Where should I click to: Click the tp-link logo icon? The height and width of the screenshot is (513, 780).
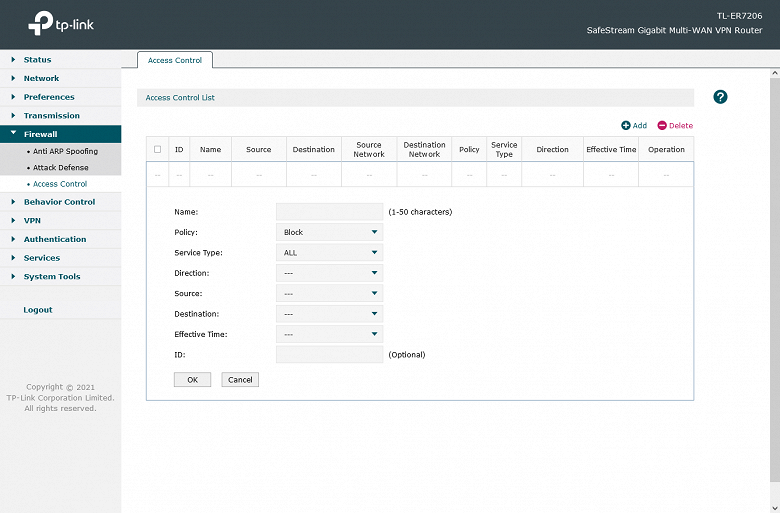[41, 22]
